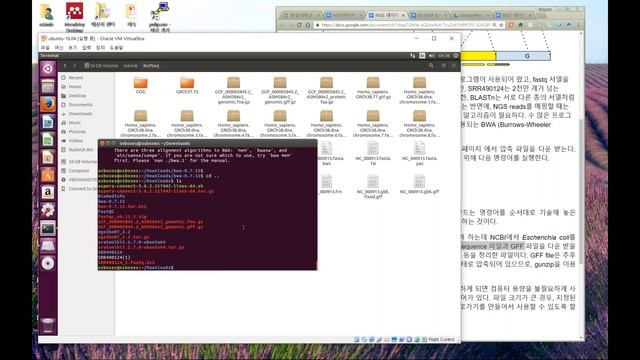Select the Homo_sapiens chromosome.4.fa archive
The height and width of the screenshot is (360, 640).
(233, 123)
